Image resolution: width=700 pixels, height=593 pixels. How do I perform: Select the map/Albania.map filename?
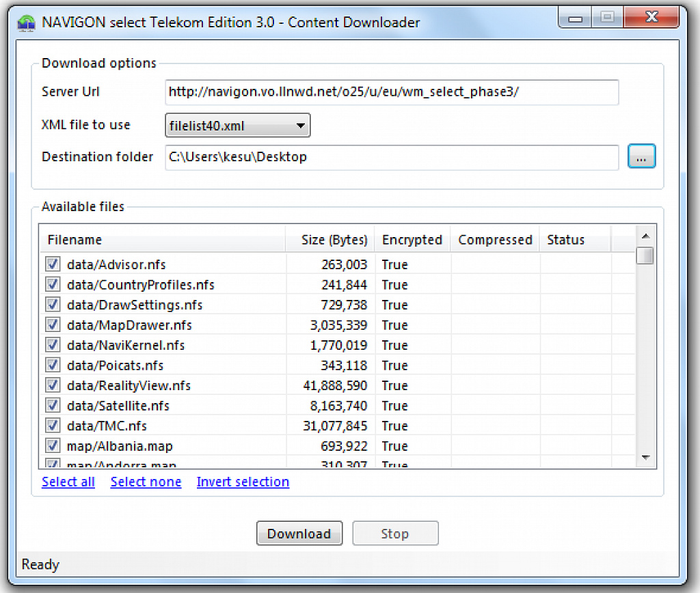point(120,446)
